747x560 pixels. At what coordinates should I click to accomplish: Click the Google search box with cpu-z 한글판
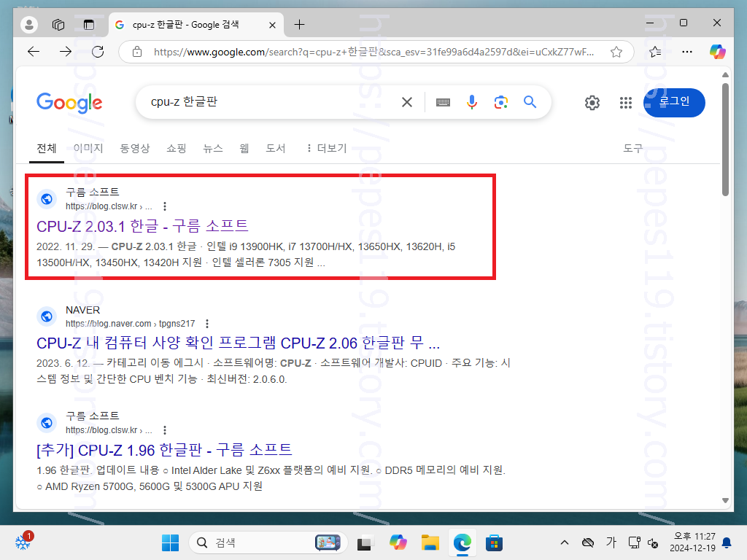[x=271, y=102]
